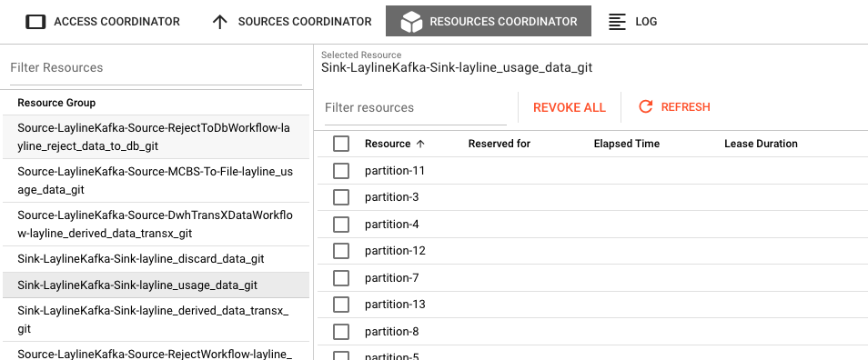Select Source-LaylineKafka-Source-MCBS-To-File resource group
The width and height of the screenshot is (868, 360).
pyautogui.click(x=156, y=181)
